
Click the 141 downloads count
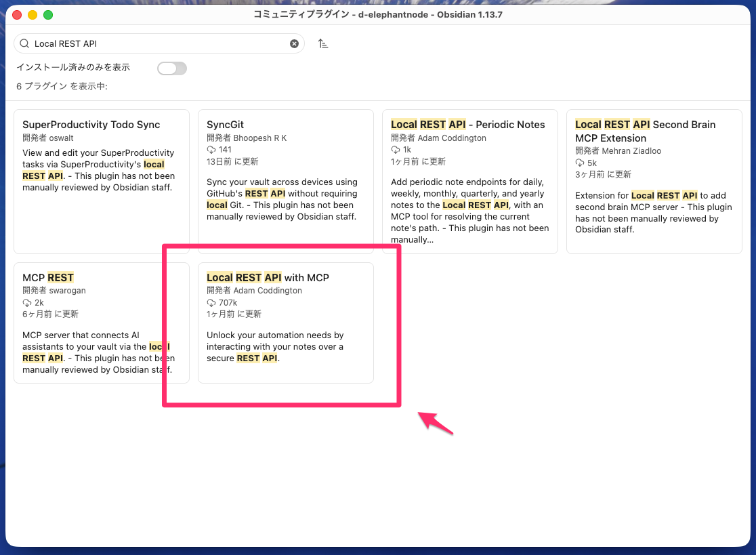tap(225, 150)
